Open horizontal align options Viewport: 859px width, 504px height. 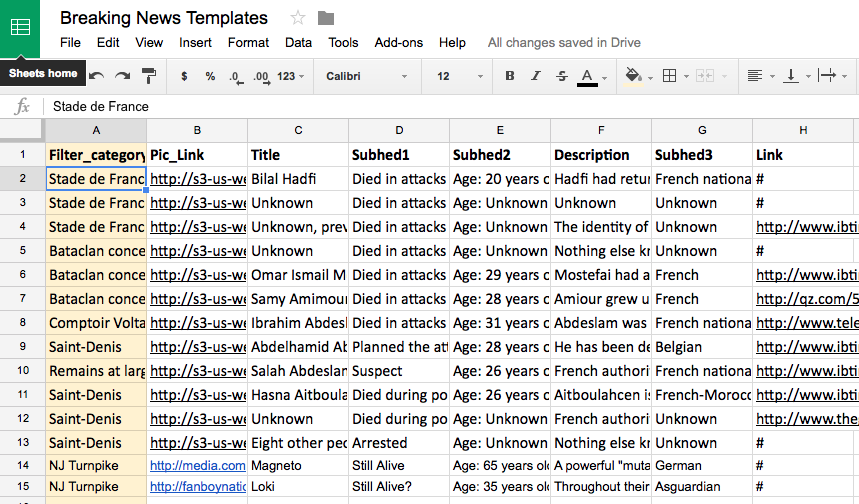755,76
